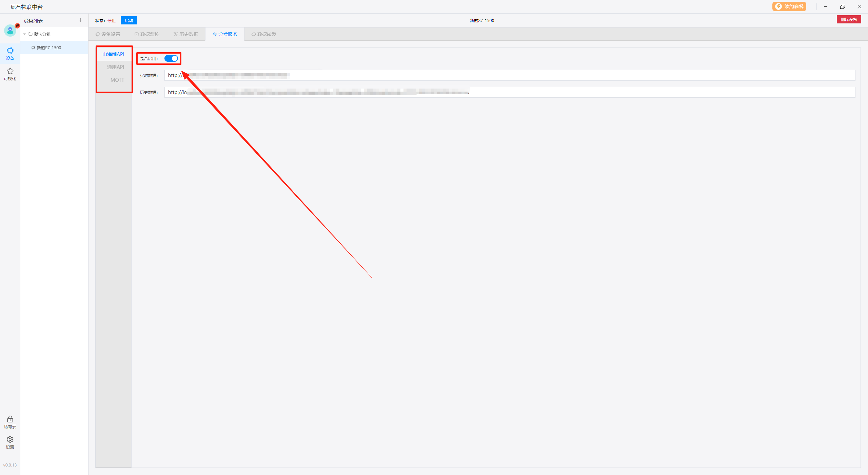Switch to 设备设置 tab
Image resolution: width=868 pixels, height=475 pixels.
tap(108, 34)
